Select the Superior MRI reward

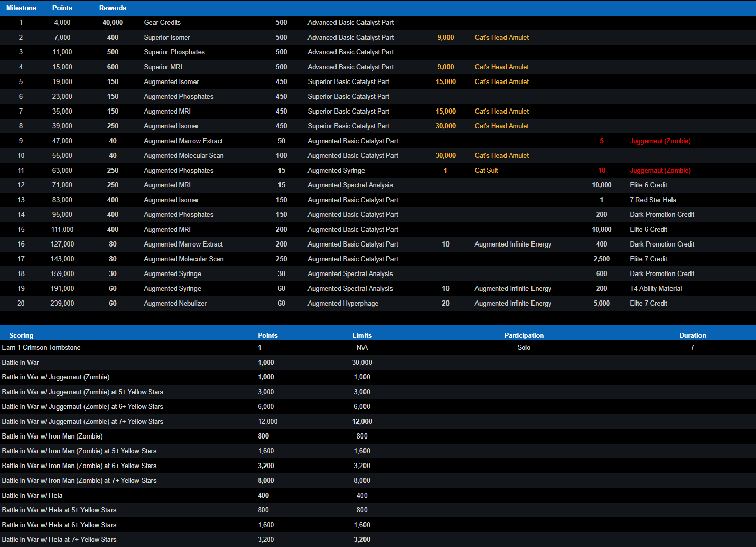tap(162, 67)
